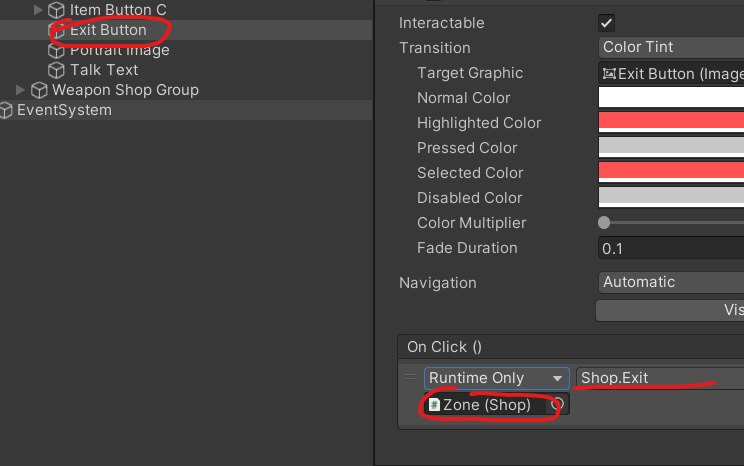The image size is (744, 466).
Task: Open the Shop.Exit function selector
Action: pos(658,378)
